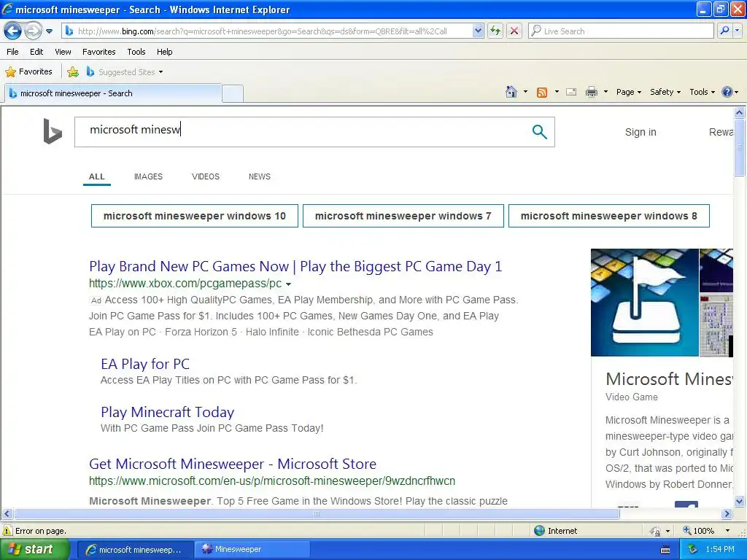Go back with the browser Back arrow
This screenshot has width=747, height=560.
(x=13, y=31)
